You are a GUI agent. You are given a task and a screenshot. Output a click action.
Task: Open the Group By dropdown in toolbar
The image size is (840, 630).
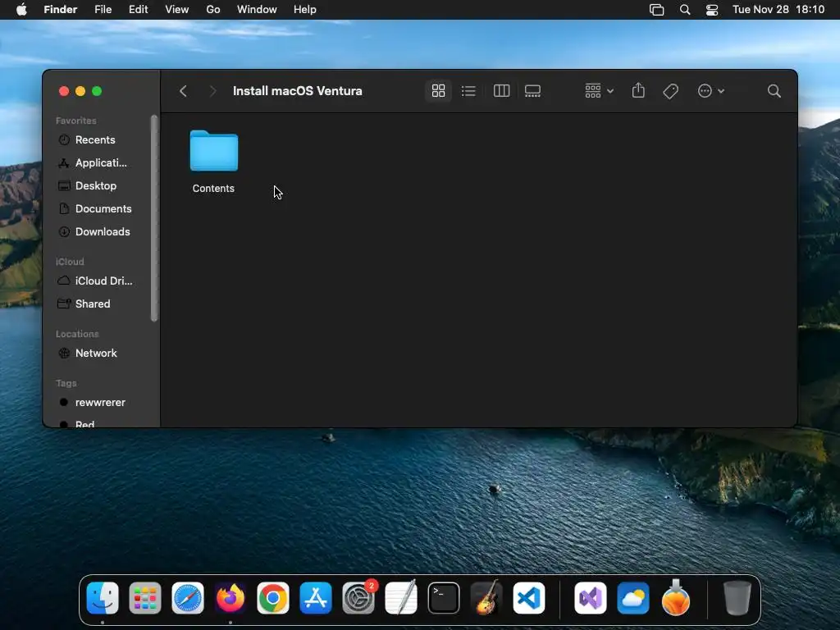(x=599, y=91)
